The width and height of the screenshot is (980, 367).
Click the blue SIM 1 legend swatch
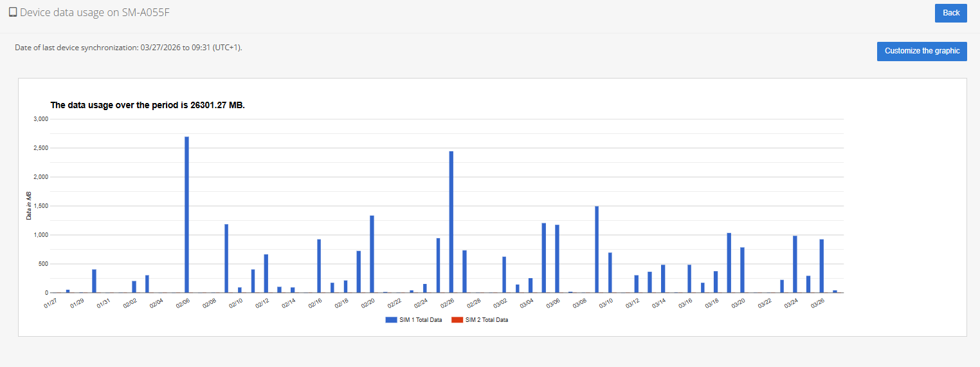click(x=392, y=320)
